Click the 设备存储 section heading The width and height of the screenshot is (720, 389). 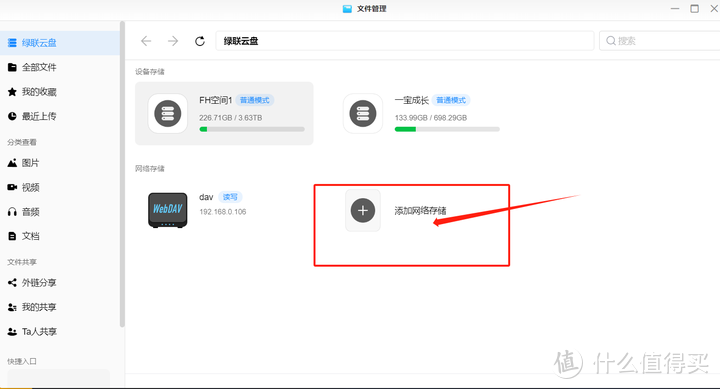click(x=150, y=72)
